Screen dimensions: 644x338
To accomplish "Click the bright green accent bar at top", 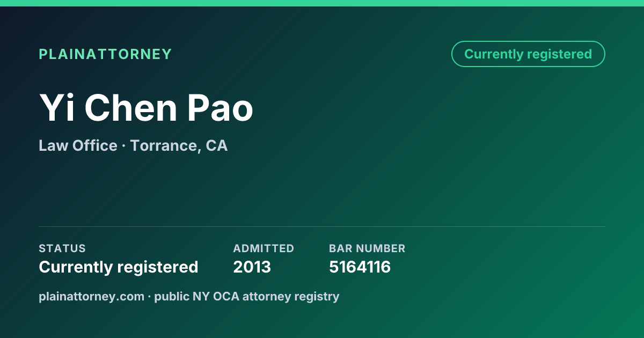I will coord(322,3).
